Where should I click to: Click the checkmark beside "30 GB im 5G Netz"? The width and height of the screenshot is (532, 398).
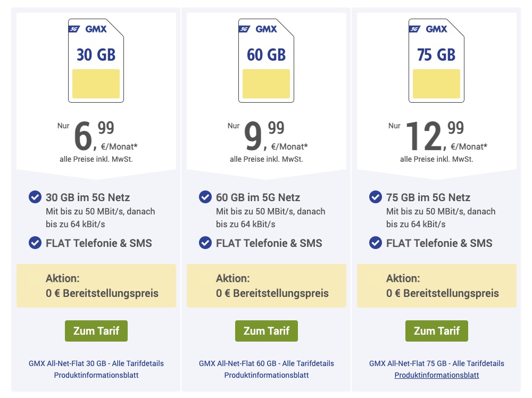pyautogui.click(x=35, y=197)
